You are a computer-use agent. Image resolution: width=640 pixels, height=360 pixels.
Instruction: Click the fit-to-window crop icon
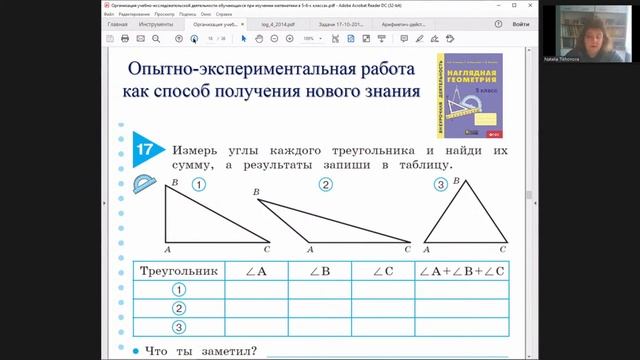336,39
